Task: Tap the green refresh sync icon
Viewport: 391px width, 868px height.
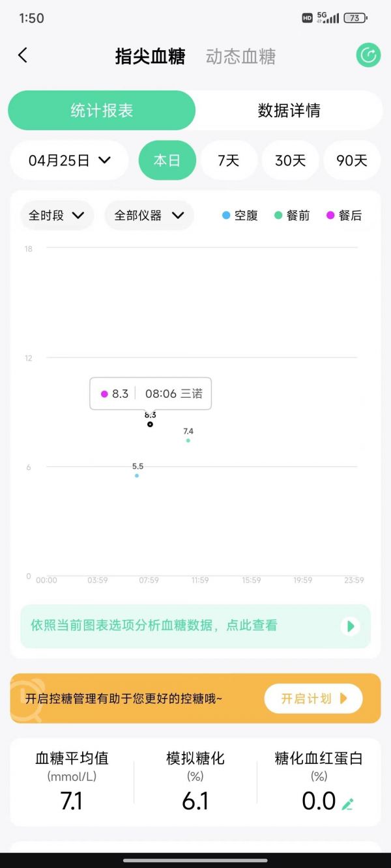Action: [368, 55]
